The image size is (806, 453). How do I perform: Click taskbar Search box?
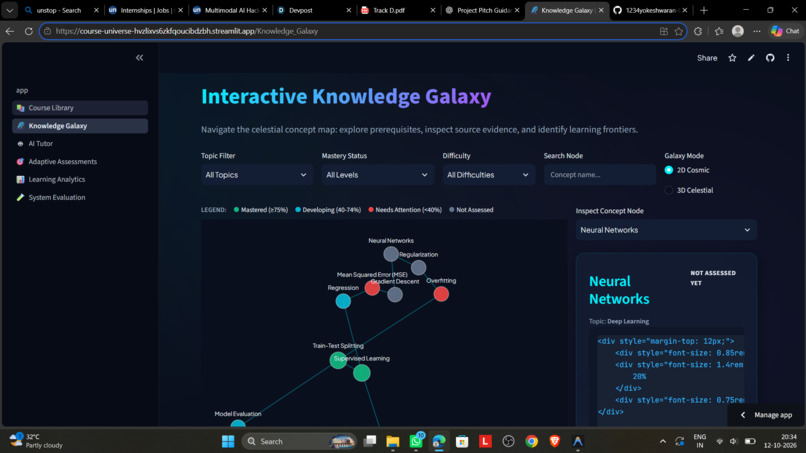(x=300, y=441)
